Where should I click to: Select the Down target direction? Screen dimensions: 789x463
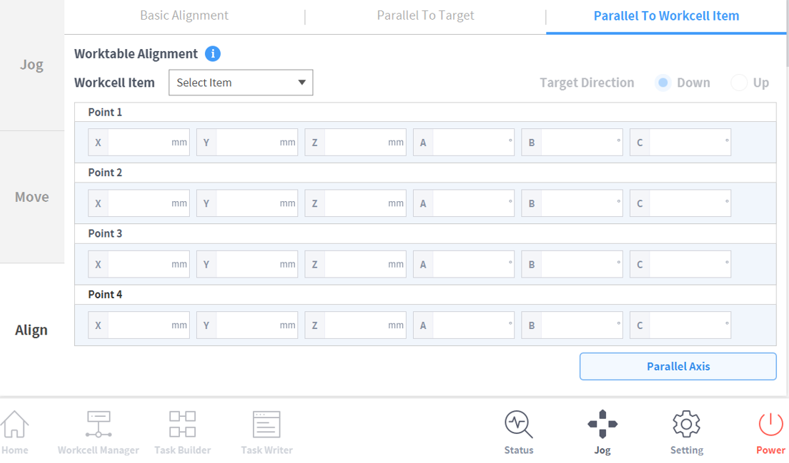point(663,83)
